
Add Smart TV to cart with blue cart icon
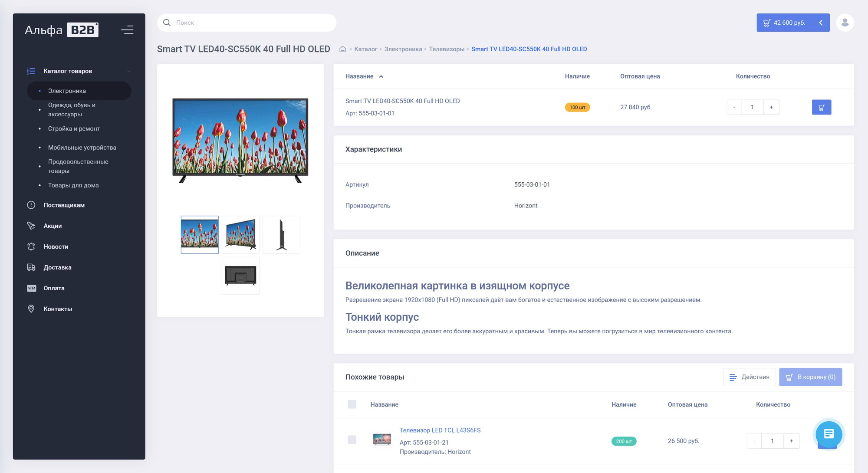821,107
